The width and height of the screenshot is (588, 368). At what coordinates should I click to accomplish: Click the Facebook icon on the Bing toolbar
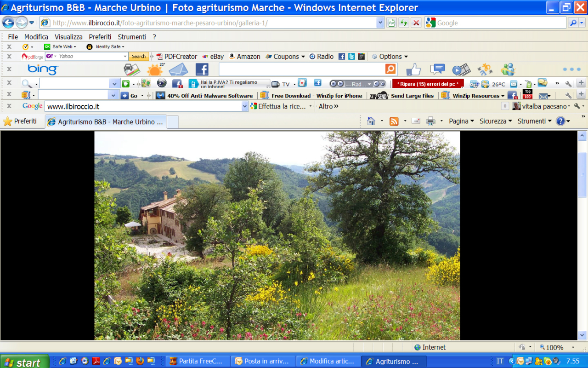click(x=202, y=69)
